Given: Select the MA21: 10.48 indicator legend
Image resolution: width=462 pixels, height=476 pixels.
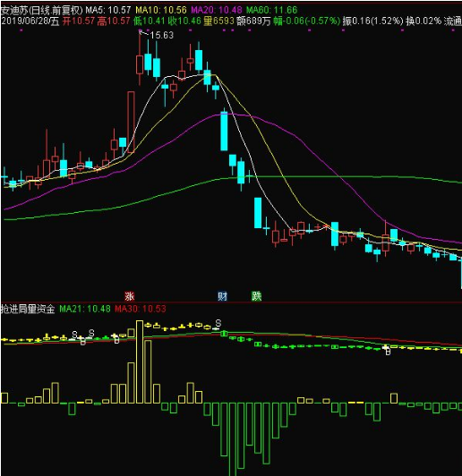Looking at the screenshot, I should coord(85,309).
